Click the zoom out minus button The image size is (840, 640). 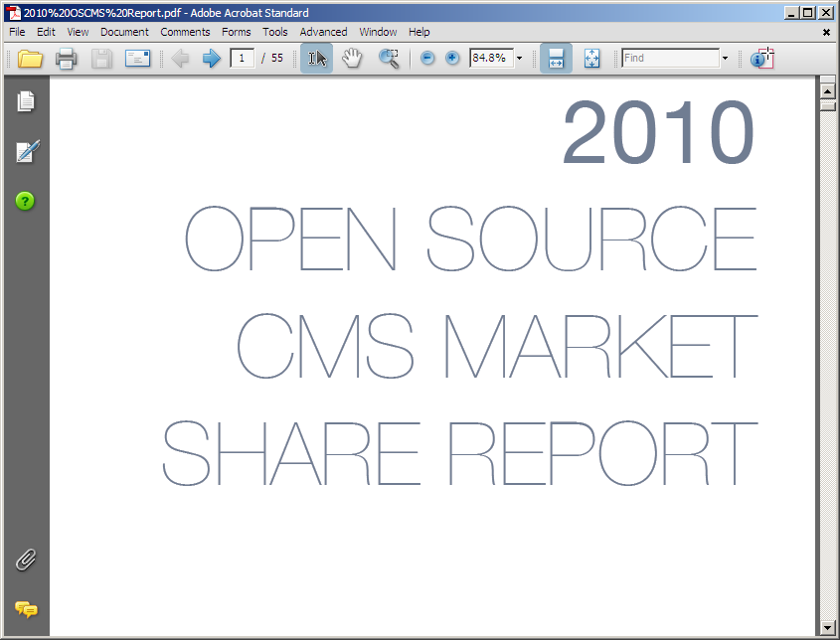tap(427, 59)
